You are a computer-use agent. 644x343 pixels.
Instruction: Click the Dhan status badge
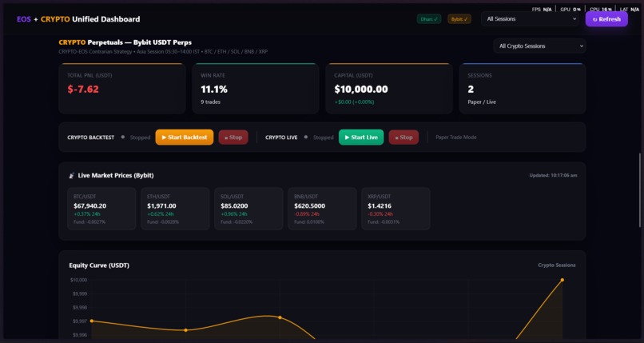pos(429,19)
